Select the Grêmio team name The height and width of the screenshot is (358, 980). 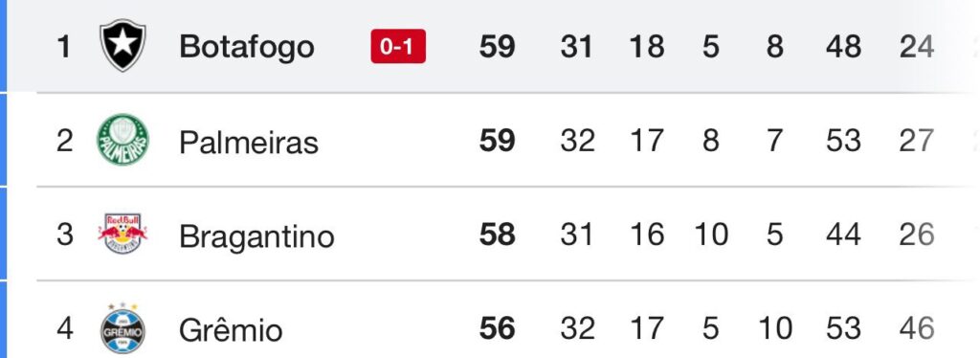[x=231, y=328]
